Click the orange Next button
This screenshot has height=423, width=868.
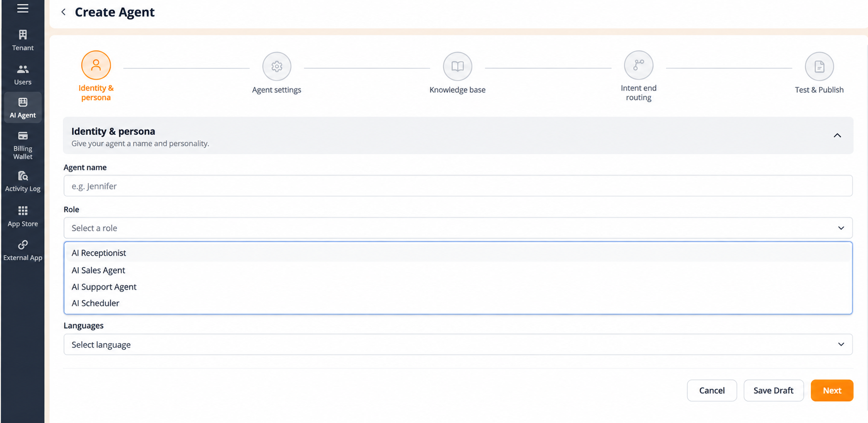coord(832,390)
